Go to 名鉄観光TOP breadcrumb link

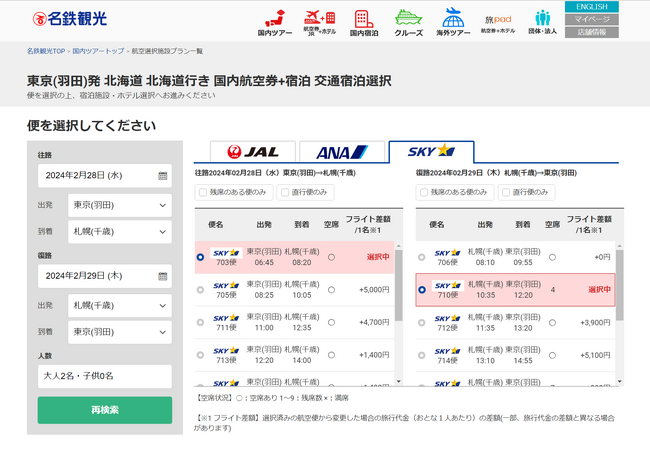(x=46, y=51)
